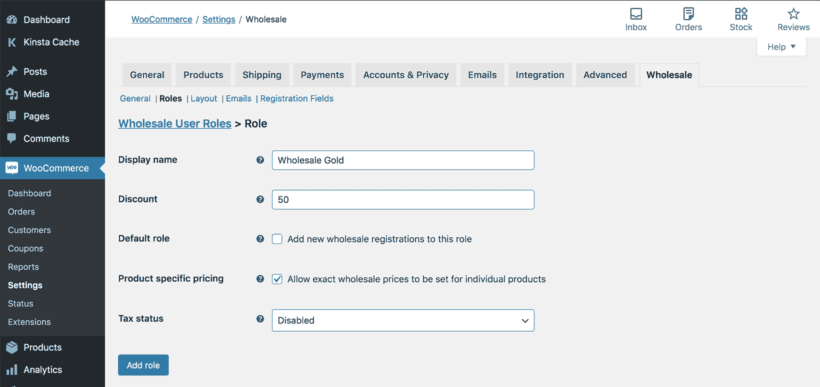This screenshot has width=820, height=387.
Task: Switch to the General settings tab
Action: coord(147,75)
